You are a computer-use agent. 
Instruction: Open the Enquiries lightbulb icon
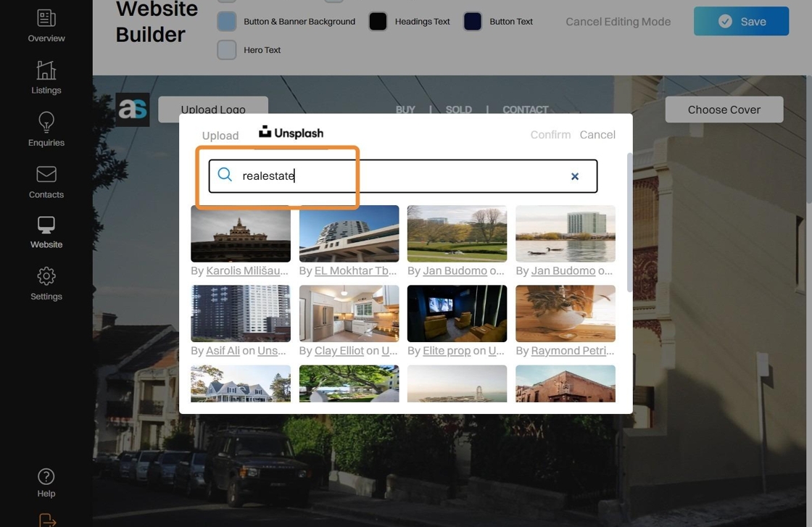tap(46, 123)
